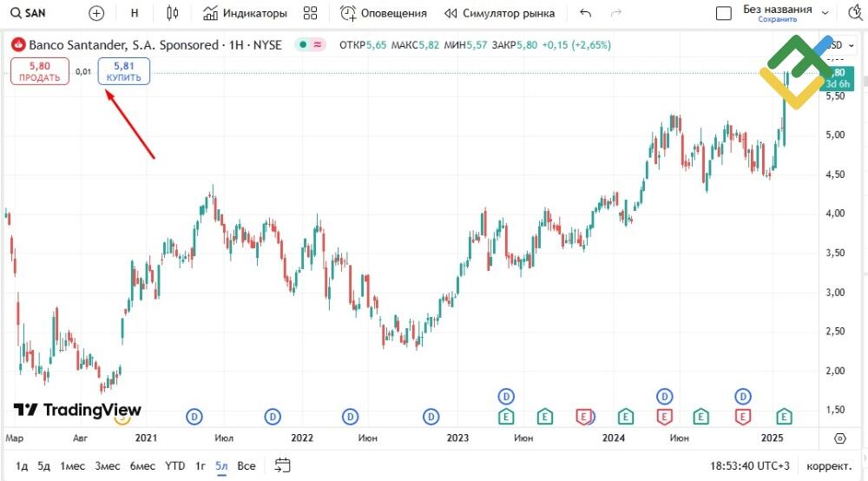This screenshot has height=481, width=868.
Task: Click the +0,15 (+2,65%) change value
Action: (576, 45)
